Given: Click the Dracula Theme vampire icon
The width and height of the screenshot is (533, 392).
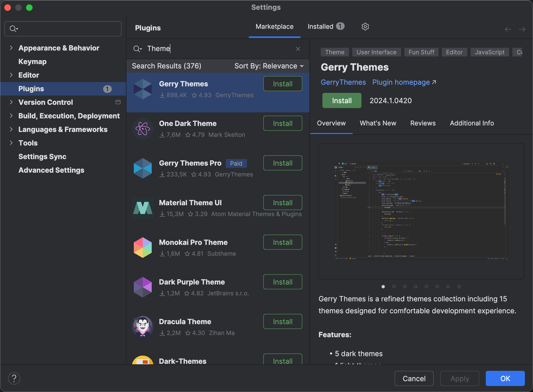Looking at the screenshot, I should pyautogui.click(x=143, y=327).
